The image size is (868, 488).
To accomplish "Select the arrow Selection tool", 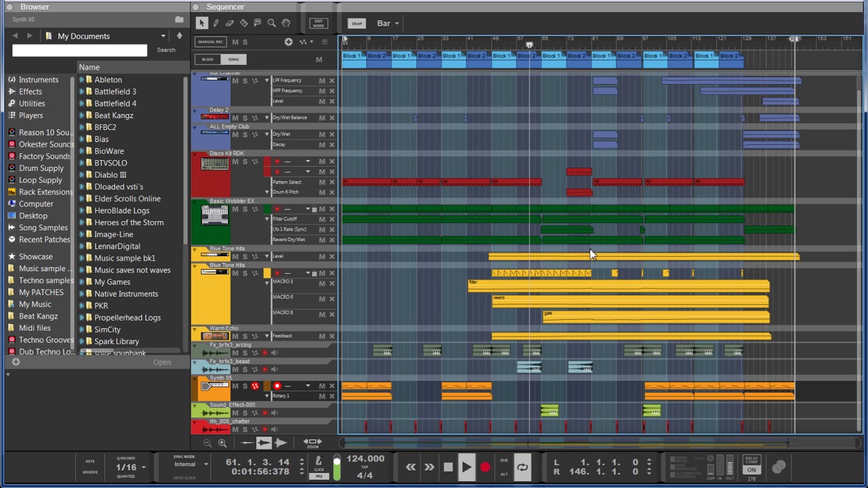I will (201, 23).
